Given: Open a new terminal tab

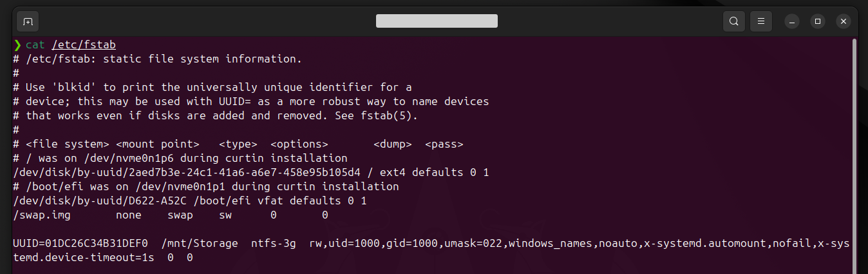Looking at the screenshot, I should click(28, 21).
